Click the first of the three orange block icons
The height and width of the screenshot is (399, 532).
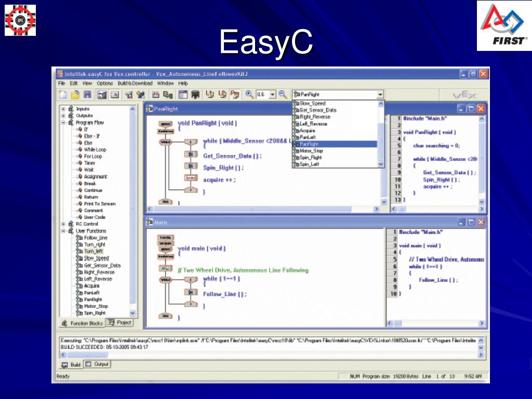pyautogui.click(x=210, y=95)
